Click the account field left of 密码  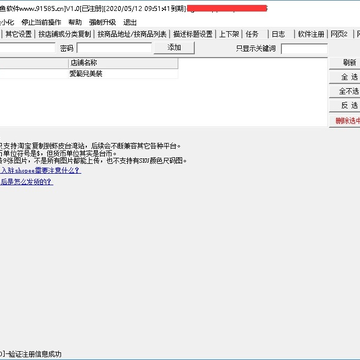[x=27, y=48]
